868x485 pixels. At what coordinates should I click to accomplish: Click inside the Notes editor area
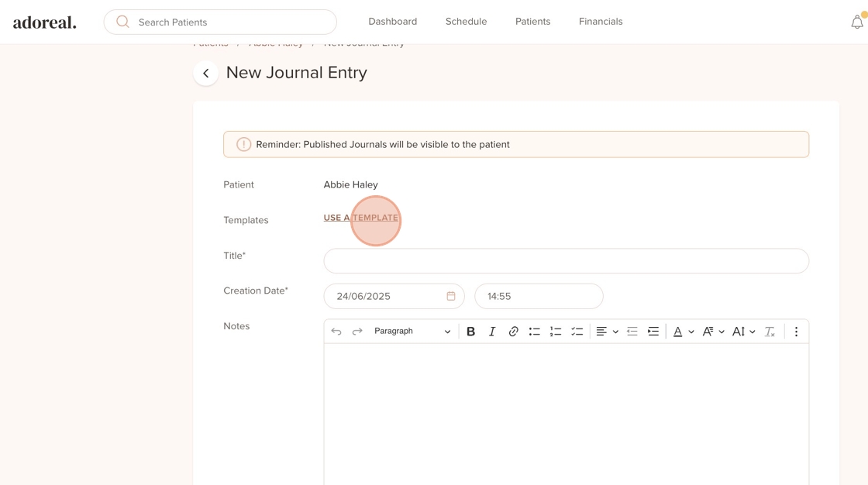[x=567, y=414]
